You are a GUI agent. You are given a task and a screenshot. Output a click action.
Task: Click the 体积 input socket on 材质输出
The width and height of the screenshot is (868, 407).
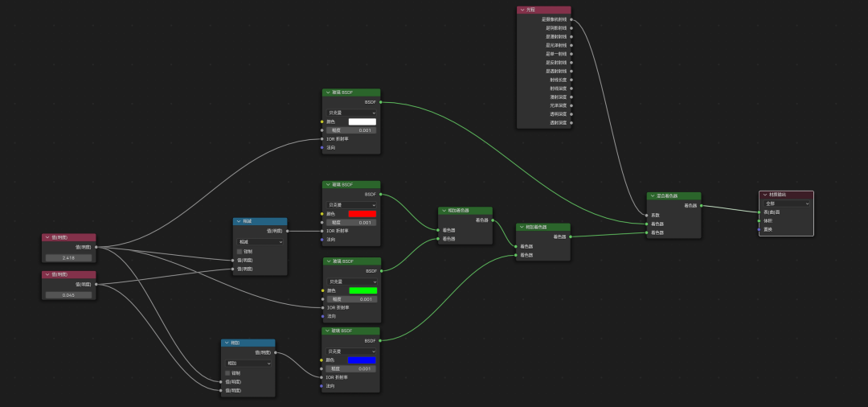[759, 220]
